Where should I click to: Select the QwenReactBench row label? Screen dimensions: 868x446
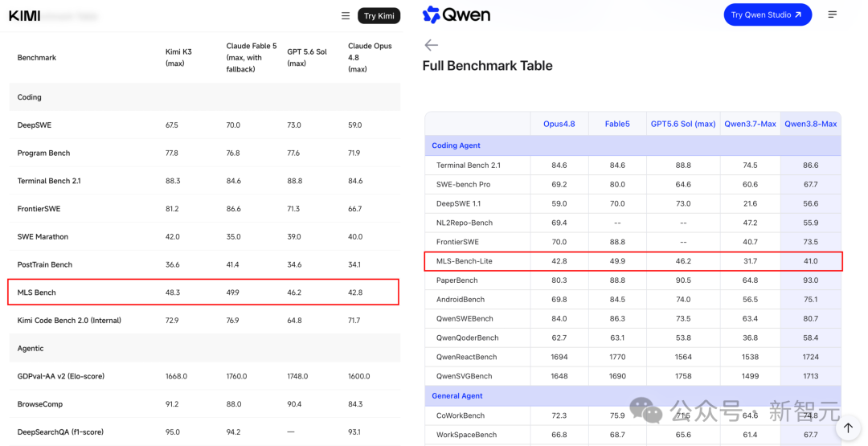click(x=467, y=357)
